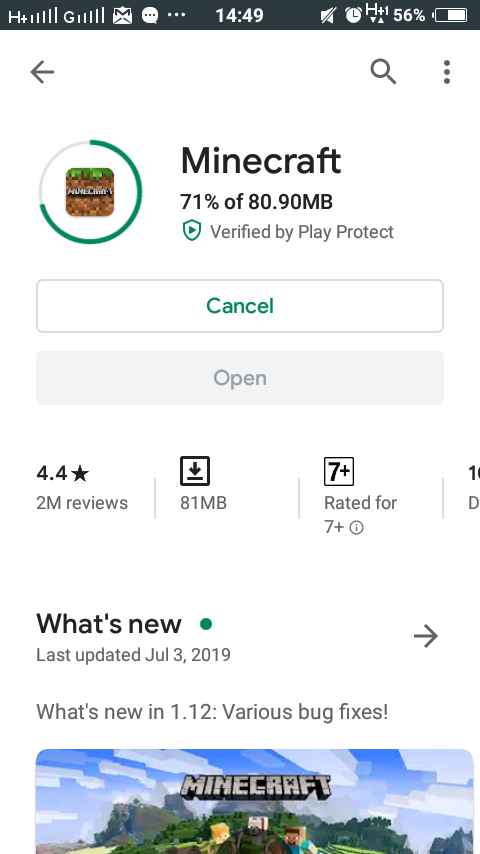
Task: Open the three-dot overflow menu
Action: click(x=447, y=72)
